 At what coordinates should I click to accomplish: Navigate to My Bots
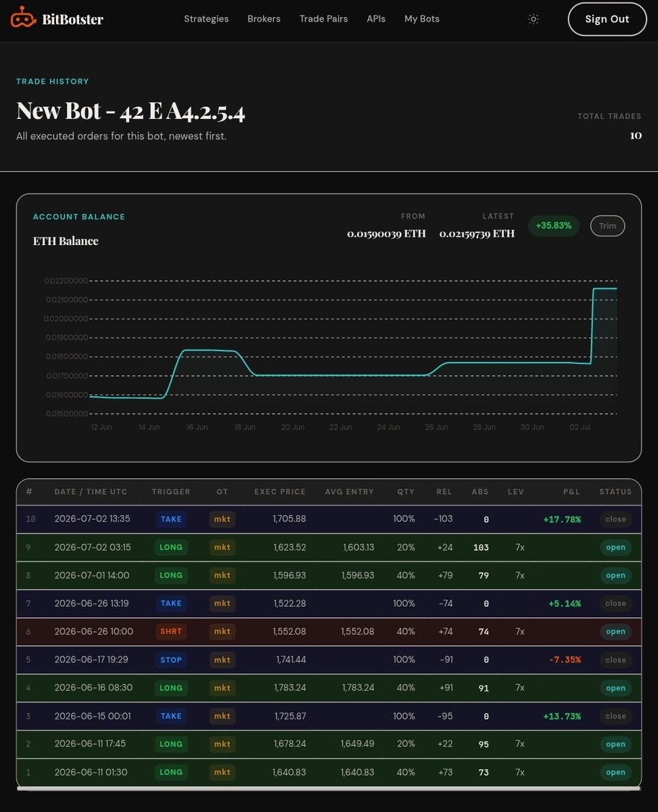pos(422,19)
